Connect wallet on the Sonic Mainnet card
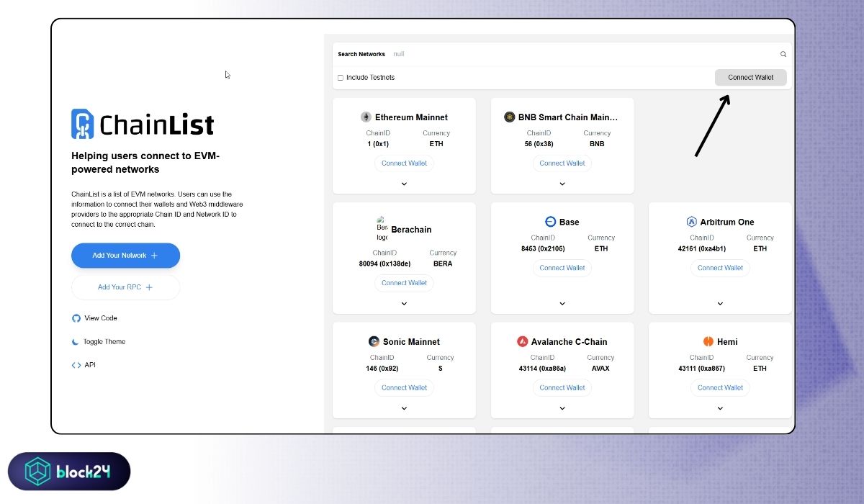Screen dimensions: 864x504 404,387
